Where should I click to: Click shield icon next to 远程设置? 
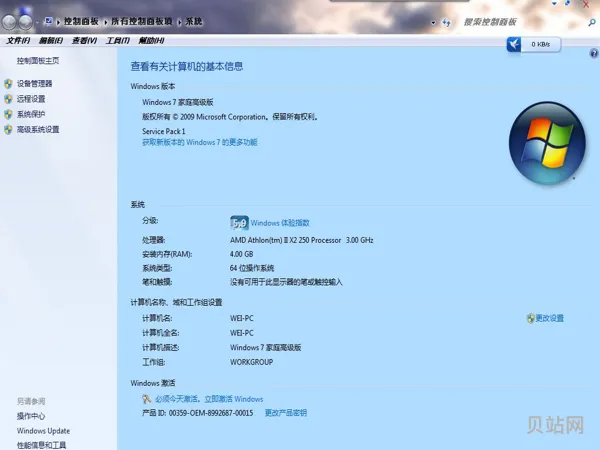pos(8,99)
